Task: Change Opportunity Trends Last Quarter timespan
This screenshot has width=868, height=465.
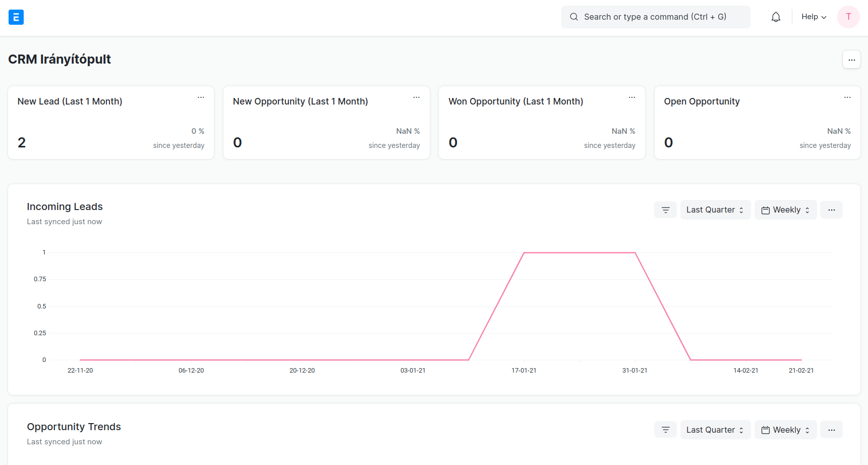Action: pyautogui.click(x=715, y=430)
